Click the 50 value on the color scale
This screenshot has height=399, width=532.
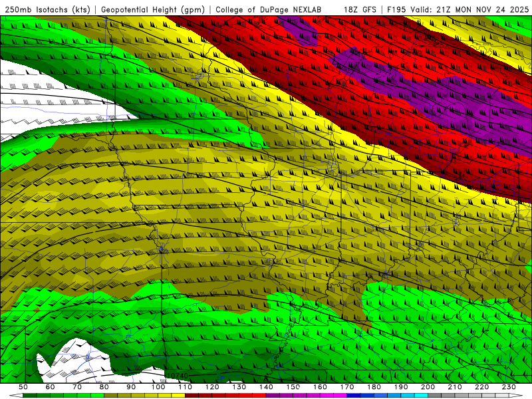coord(23,387)
